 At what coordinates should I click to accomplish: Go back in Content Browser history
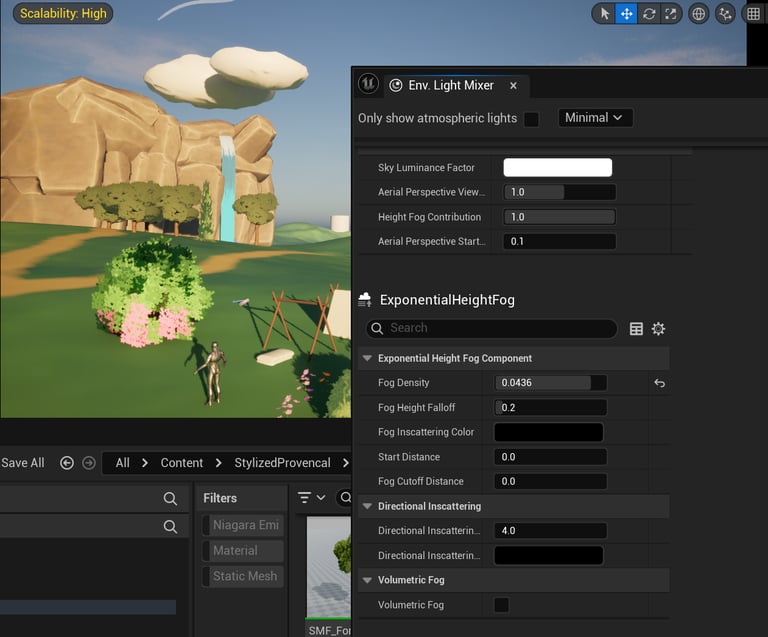67,463
